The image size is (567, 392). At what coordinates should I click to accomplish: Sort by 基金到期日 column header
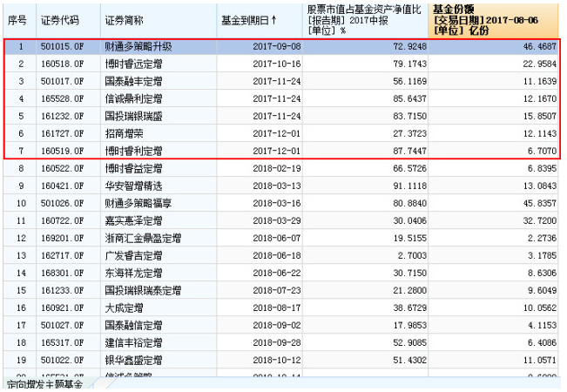click(260, 20)
